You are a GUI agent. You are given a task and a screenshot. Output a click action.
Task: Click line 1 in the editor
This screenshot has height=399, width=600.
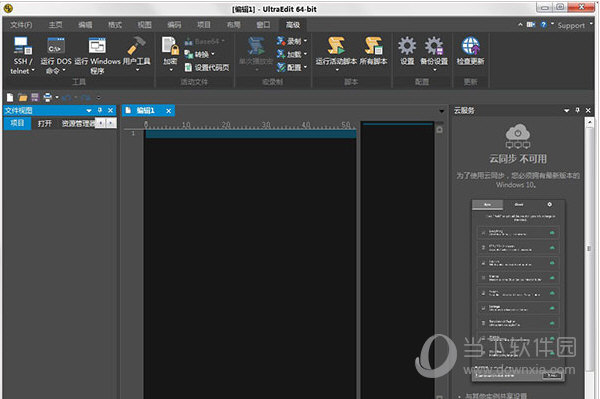point(251,134)
